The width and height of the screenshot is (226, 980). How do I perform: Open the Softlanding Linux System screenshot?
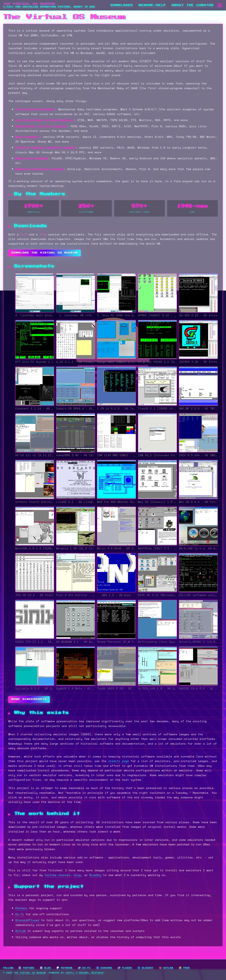coord(157,620)
